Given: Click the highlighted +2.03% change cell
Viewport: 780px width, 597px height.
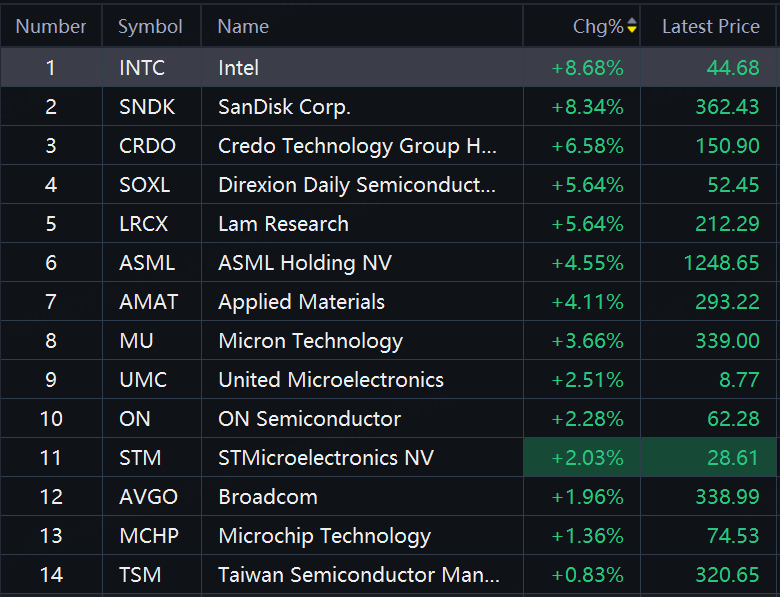Looking at the screenshot, I should point(587,458).
